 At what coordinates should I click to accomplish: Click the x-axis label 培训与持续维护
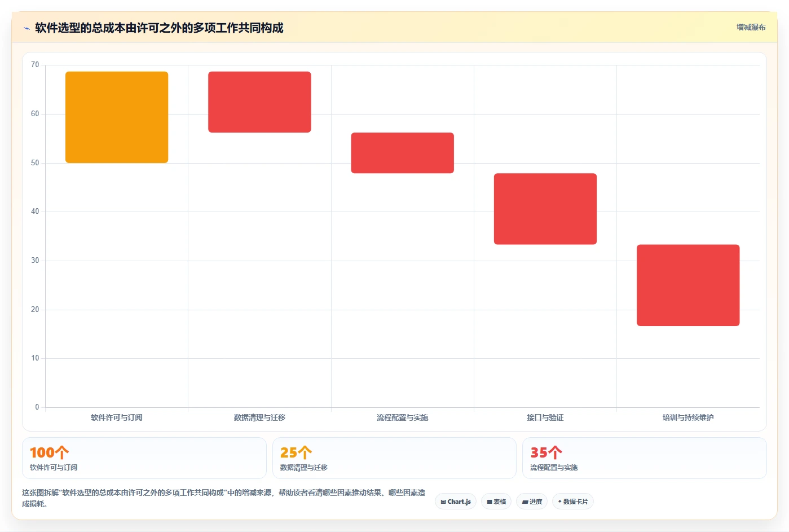(688, 417)
